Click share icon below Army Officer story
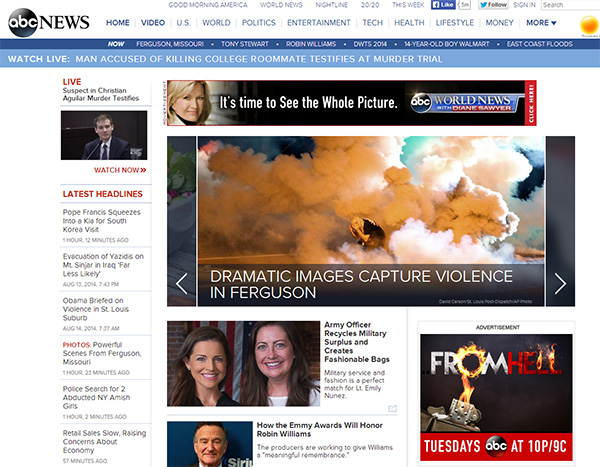Image resolution: width=600 pixels, height=467 pixels. tap(393, 409)
